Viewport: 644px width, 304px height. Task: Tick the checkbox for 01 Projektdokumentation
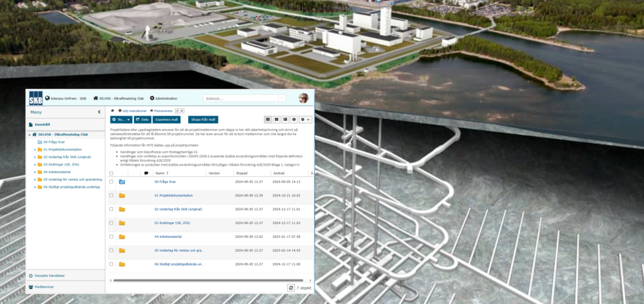click(112, 195)
